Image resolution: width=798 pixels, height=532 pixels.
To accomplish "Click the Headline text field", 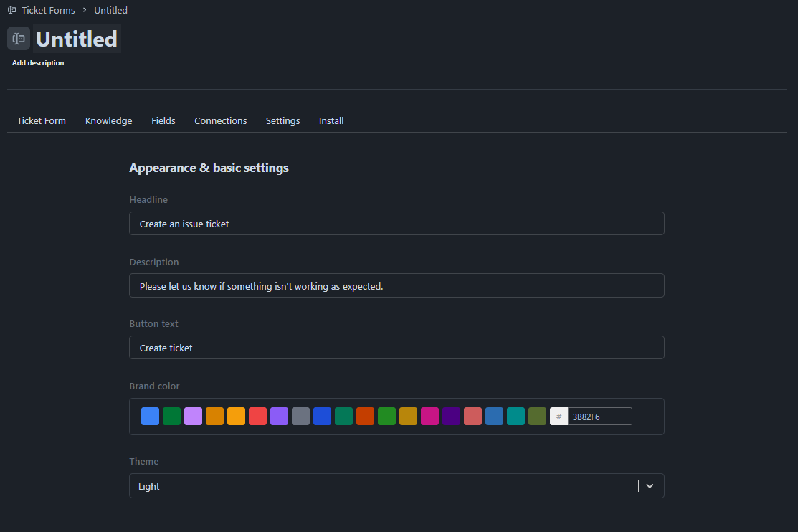I will click(396, 223).
